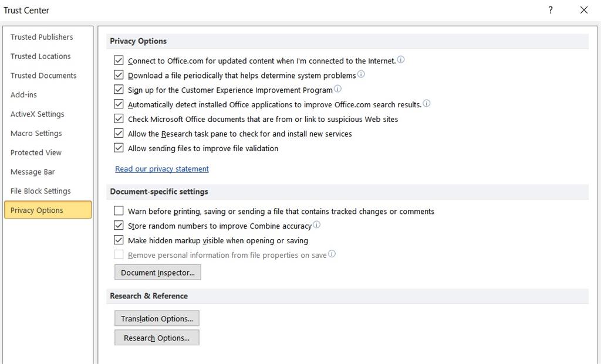This screenshot has height=364, width=601.
Task: Uncheck Check Microsoft Office documents from suspicious sites
Action: pos(119,118)
